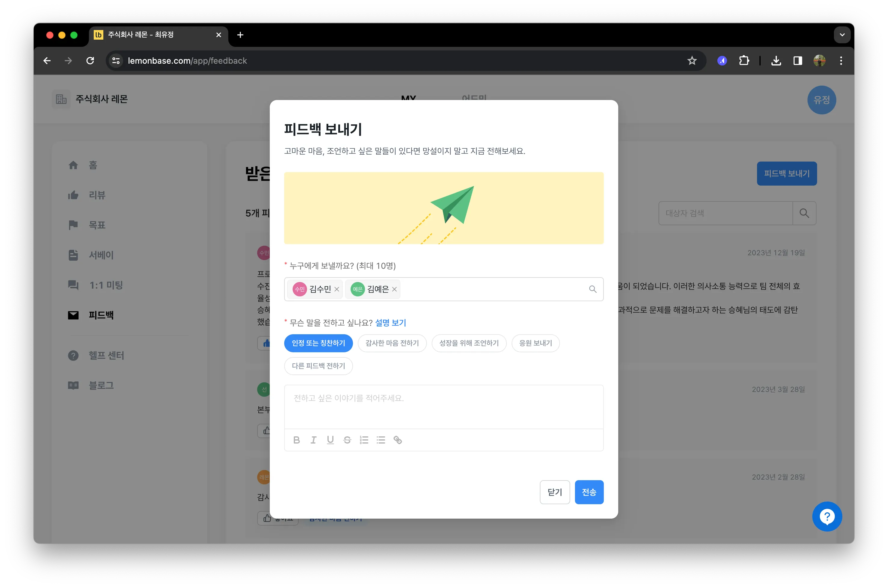Click the address bar URL
The width and height of the screenshot is (888, 588).
coord(187,61)
